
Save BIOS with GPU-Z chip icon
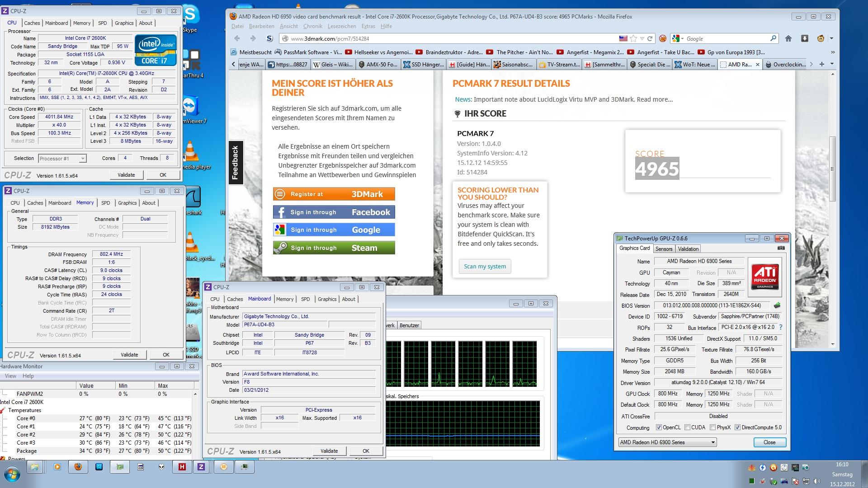coord(777,305)
